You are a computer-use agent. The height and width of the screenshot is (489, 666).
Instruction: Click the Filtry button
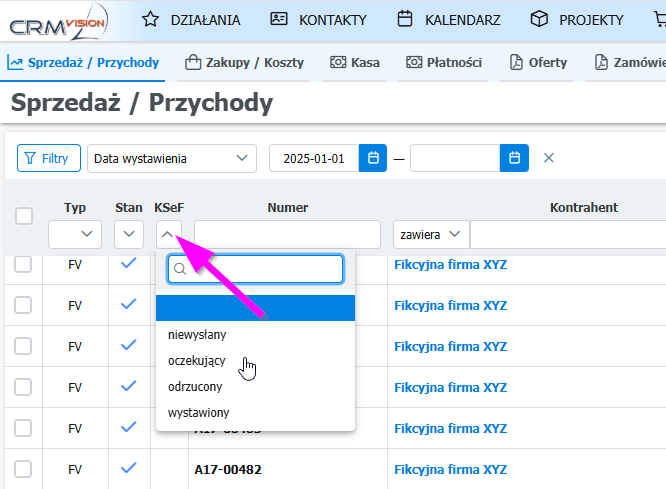49,158
